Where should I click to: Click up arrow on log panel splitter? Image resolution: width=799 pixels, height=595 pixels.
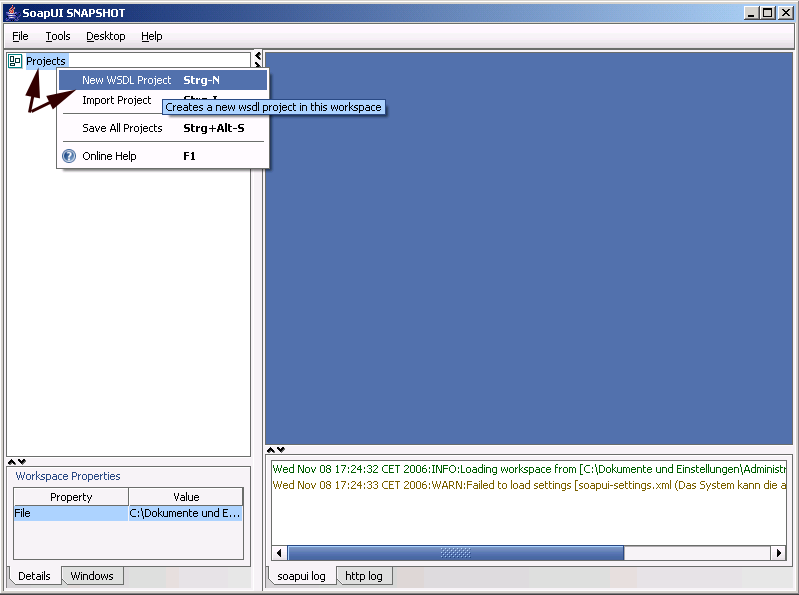coord(271,449)
